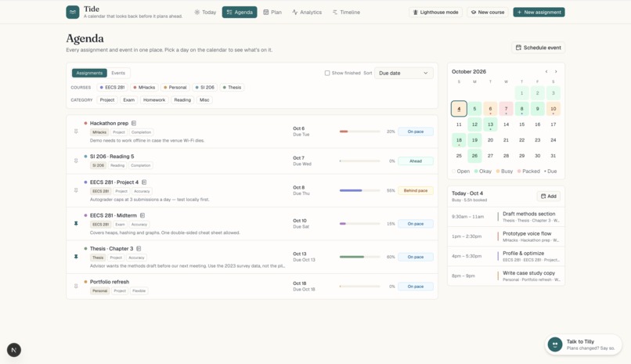The height and width of the screenshot is (364, 631).
Task: Pin the Hackathon prep assignment
Action: click(76, 132)
